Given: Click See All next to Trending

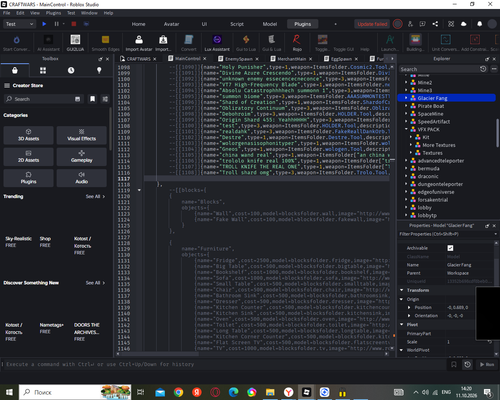Looking at the screenshot, I should click(95, 196).
